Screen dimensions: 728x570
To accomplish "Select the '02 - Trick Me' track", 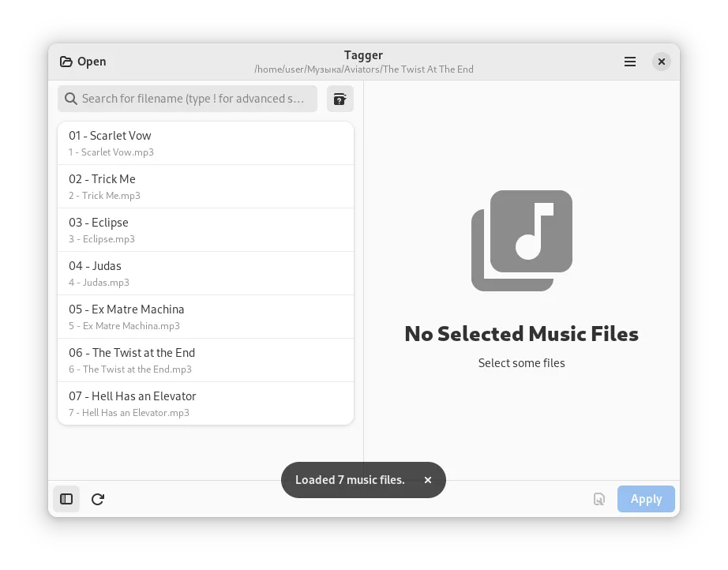I will point(205,186).
